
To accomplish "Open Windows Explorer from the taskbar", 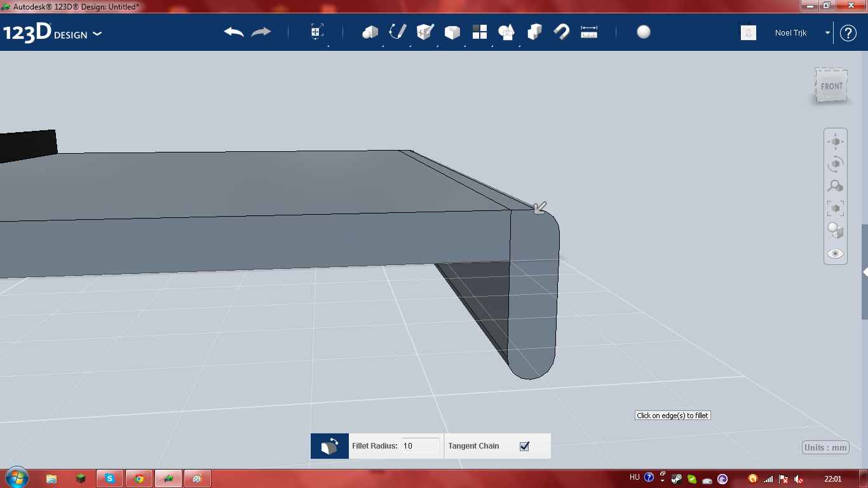I will tap(51, 478).
